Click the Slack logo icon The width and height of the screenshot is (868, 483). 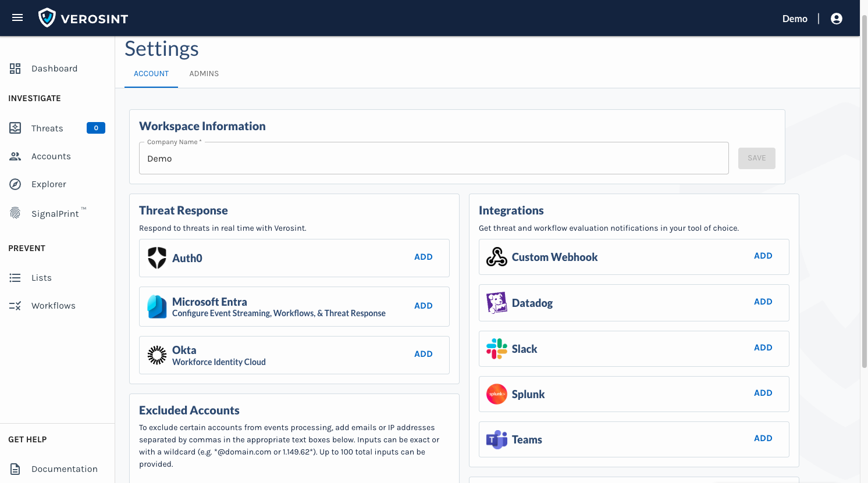tap(497, 349)
